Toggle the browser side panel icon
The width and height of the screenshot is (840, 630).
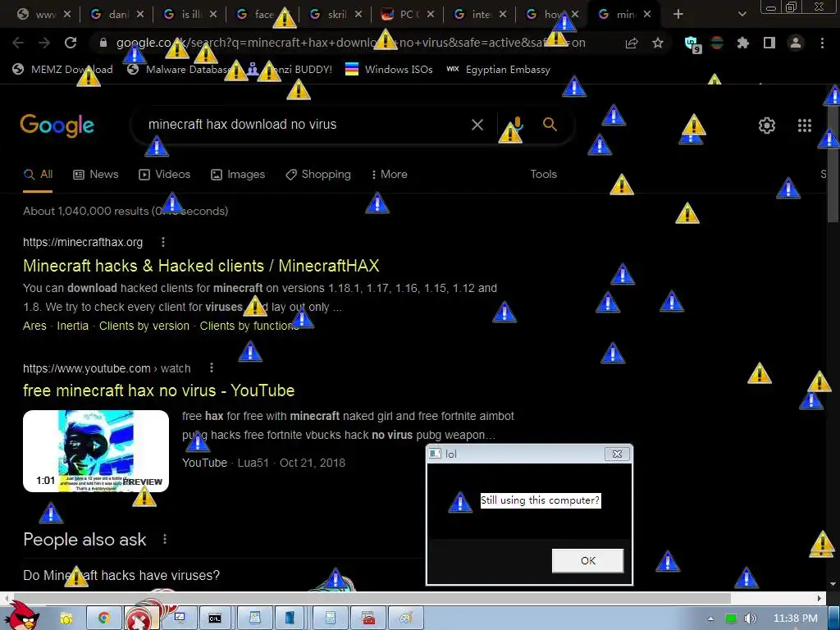(x=769, y=43)
